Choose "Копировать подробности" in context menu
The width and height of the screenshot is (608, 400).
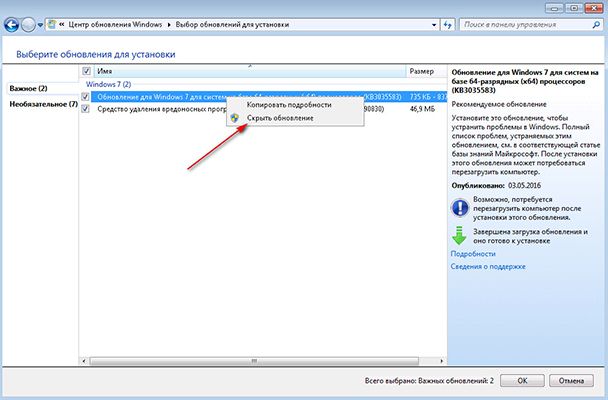pos(289,105)
